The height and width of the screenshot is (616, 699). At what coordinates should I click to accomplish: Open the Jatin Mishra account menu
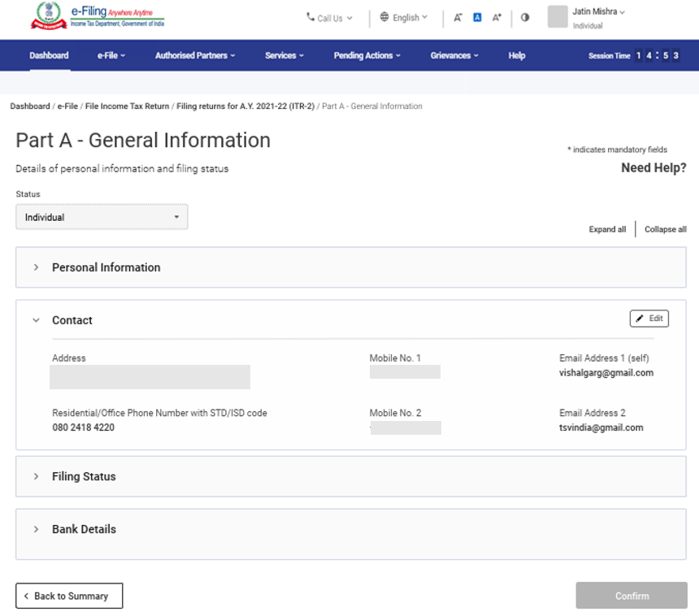[x=599, y=12]
